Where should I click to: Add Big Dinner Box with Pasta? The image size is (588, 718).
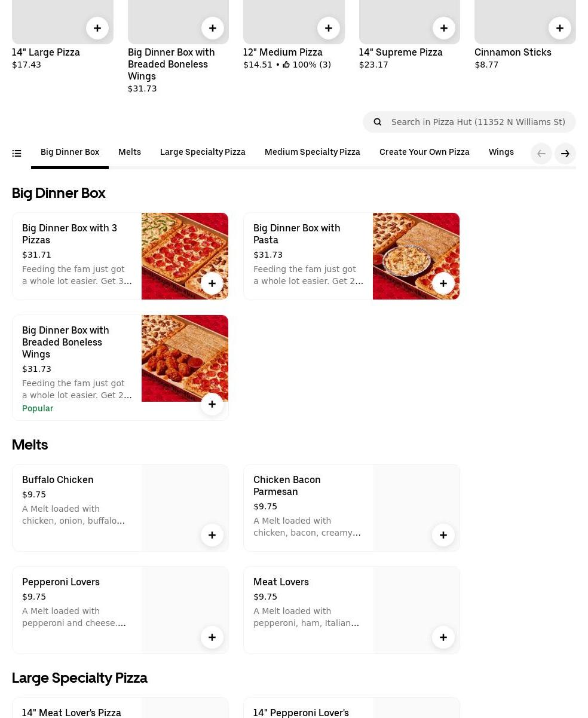443,283
